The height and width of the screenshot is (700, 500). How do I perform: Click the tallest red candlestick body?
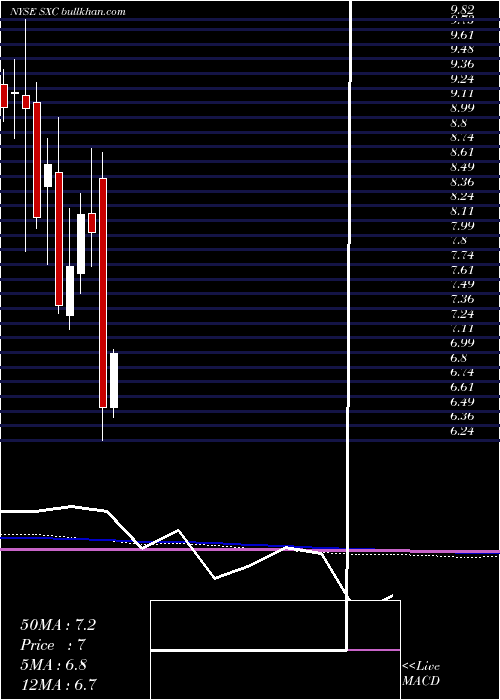[x=103, y=293]
